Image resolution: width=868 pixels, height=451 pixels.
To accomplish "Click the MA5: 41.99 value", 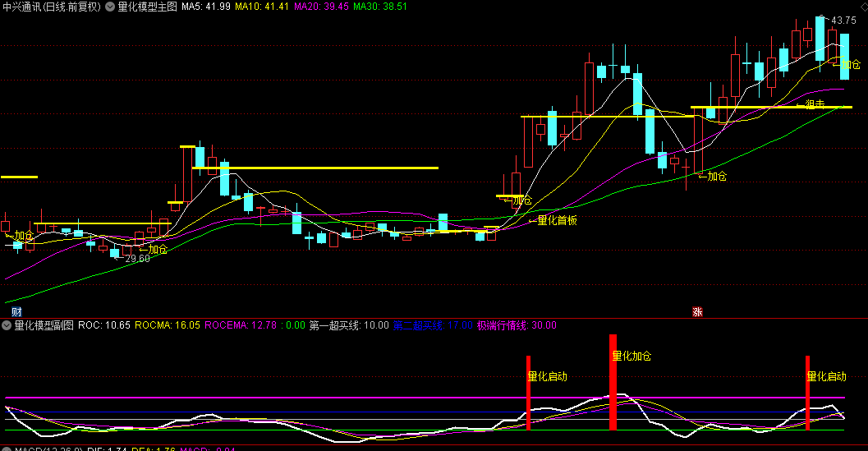I will point(206,7).
